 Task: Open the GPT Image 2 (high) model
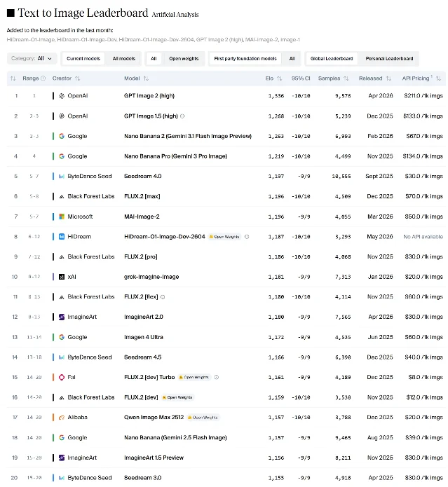click(149, 96)
